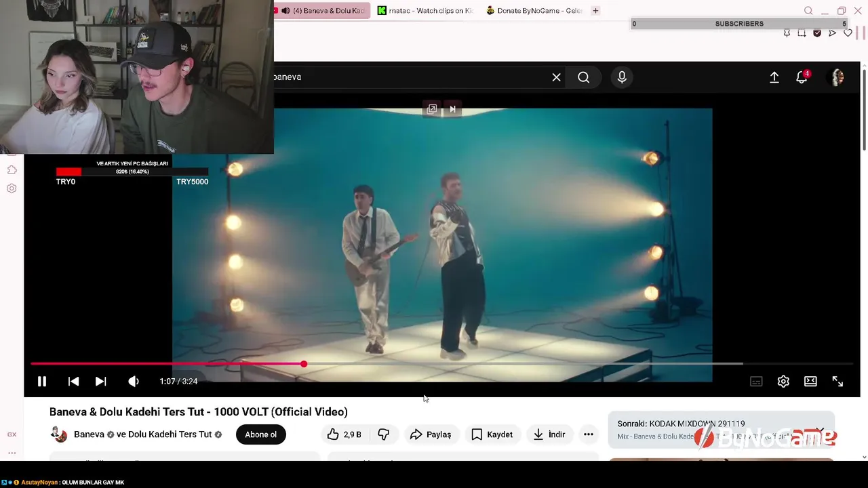
Task: Switch to the Kick clips browser tab
Action: point(425,11)
